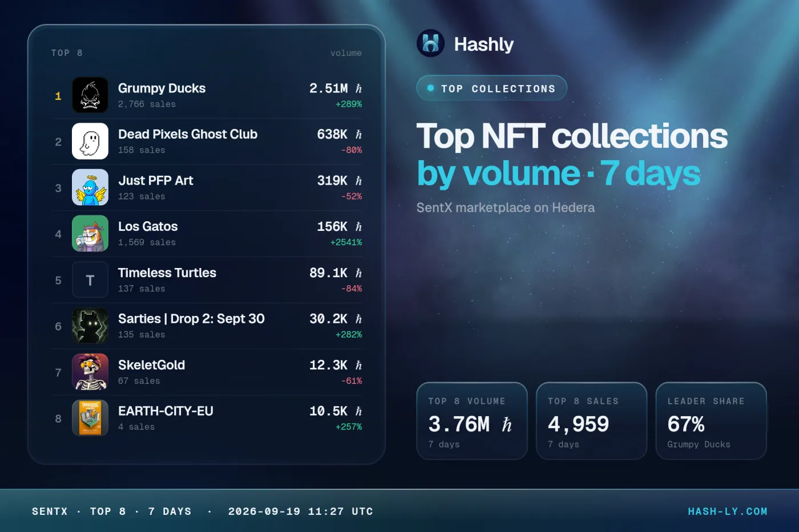Click the 2.51M volume value

coord(329,88)
